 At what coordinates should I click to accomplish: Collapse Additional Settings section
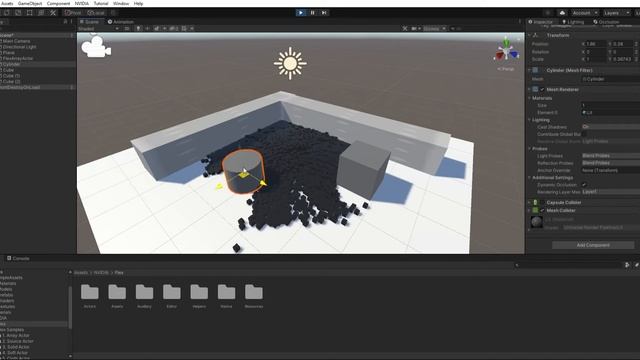529,178
